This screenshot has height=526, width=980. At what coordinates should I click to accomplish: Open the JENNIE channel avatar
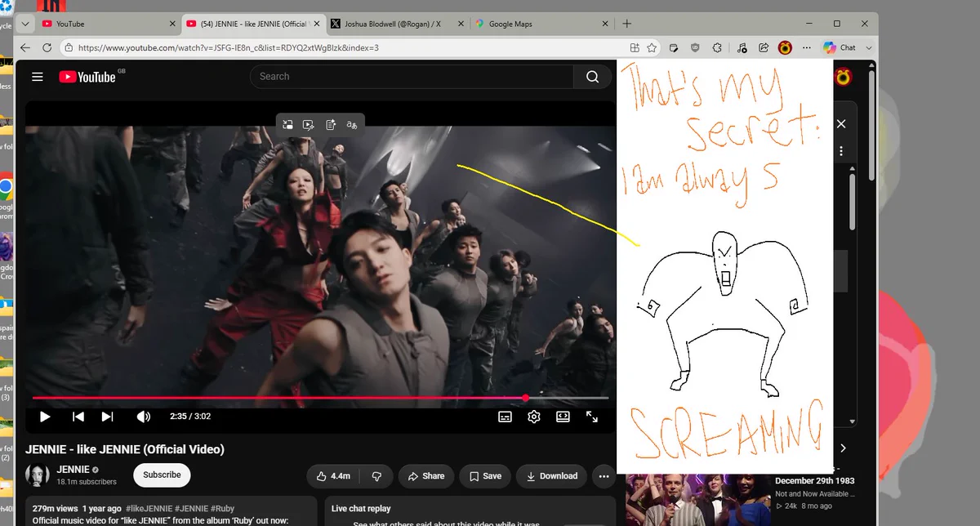[x=38, y=475]
